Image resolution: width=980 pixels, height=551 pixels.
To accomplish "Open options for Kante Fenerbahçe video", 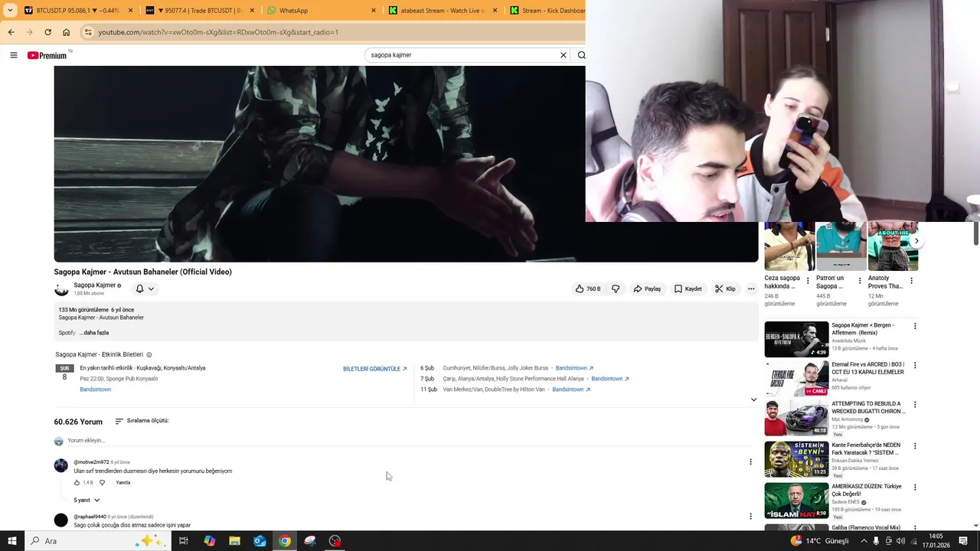I will pos(915,446).
